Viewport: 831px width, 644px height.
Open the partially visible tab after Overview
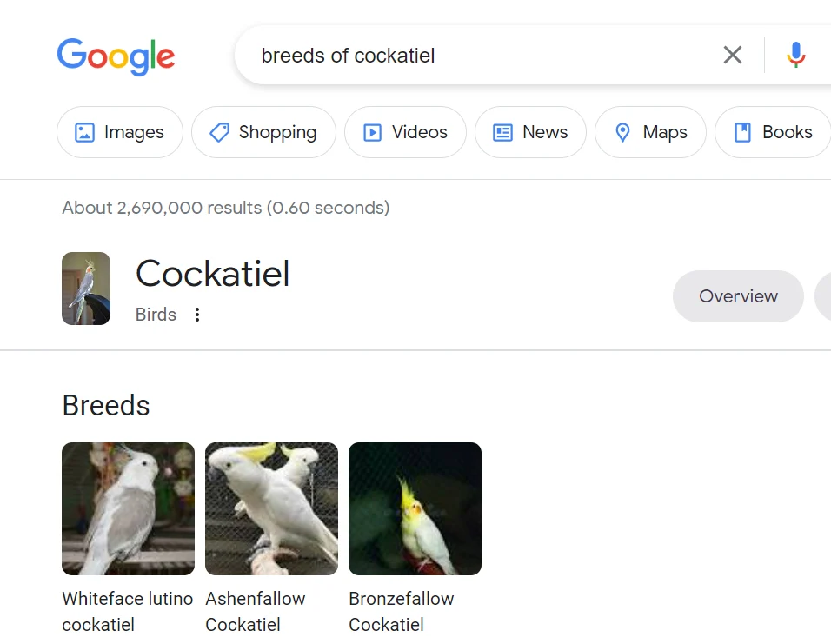(823, 296)
